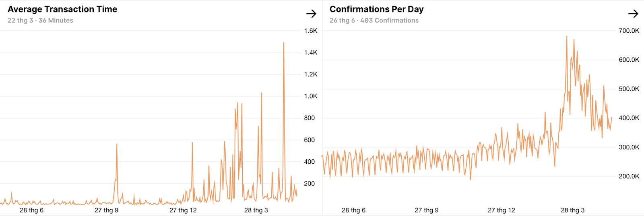Open Confirmations Per Day chart arrow
The width and height of the screenshot is (644, 217).
tap(633, 14)
